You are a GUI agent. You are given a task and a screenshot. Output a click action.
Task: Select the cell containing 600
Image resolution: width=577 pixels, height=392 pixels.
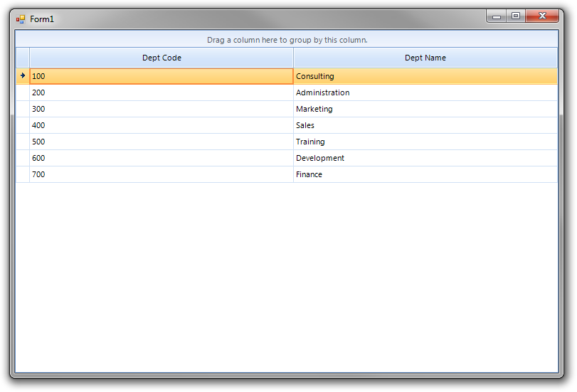tap(162, 158)
